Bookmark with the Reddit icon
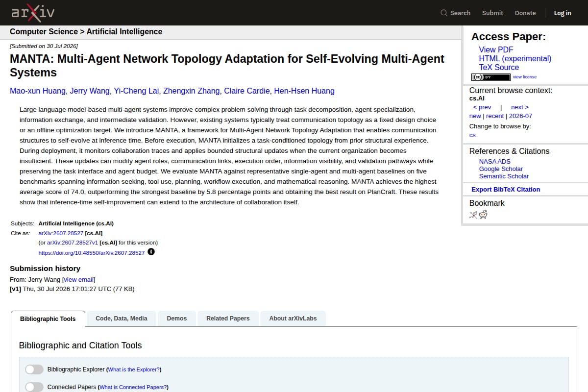 [483, 215]
